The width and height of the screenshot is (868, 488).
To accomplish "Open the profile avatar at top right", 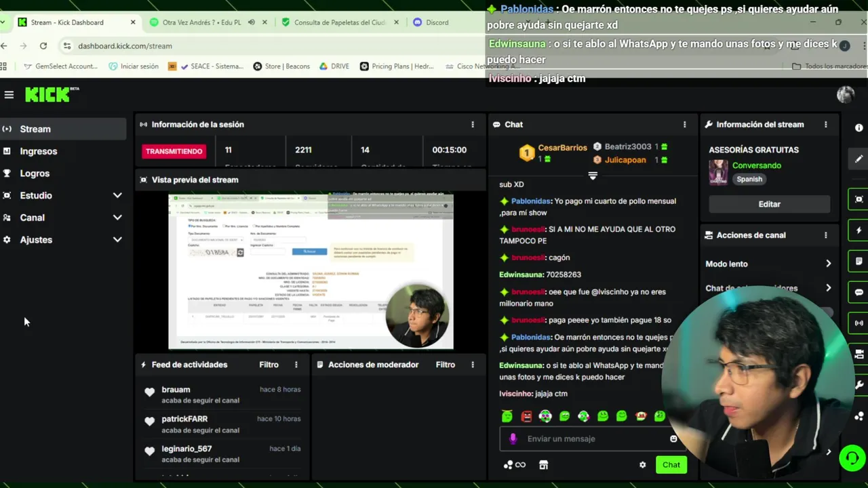I will 845,95.
